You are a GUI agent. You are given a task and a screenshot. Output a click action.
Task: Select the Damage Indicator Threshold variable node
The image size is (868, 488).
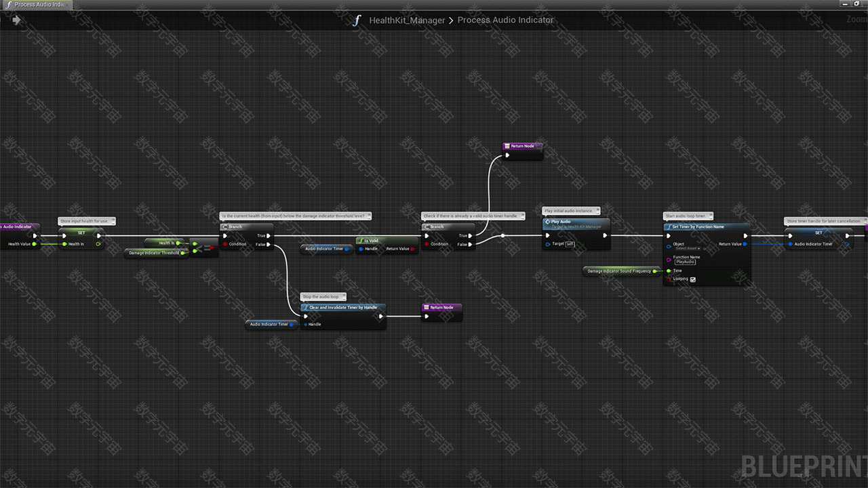click(158, 253)
